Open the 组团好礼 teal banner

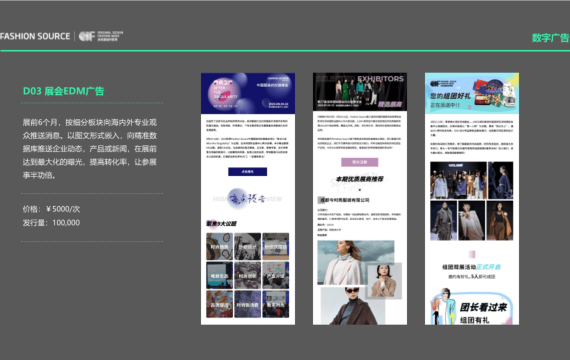click(472, 93)
